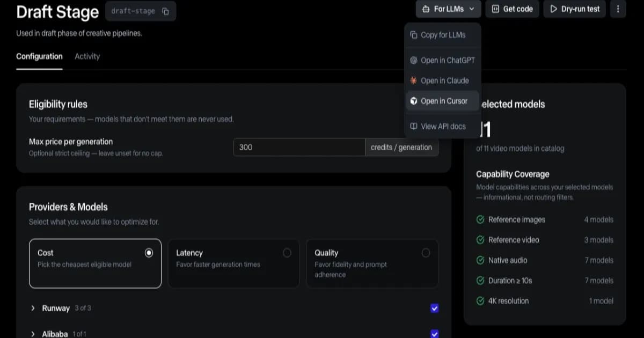Click the robot icon in For LLMs button

[426, 9]
